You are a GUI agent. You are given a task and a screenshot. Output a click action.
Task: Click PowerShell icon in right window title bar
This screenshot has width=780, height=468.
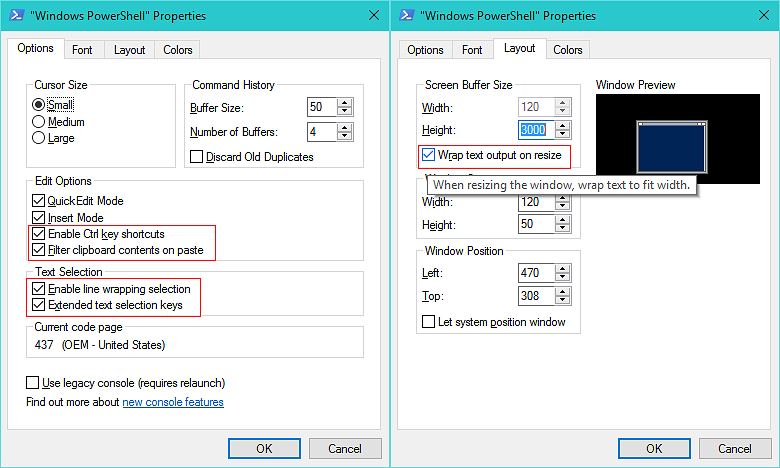point(407,15)
